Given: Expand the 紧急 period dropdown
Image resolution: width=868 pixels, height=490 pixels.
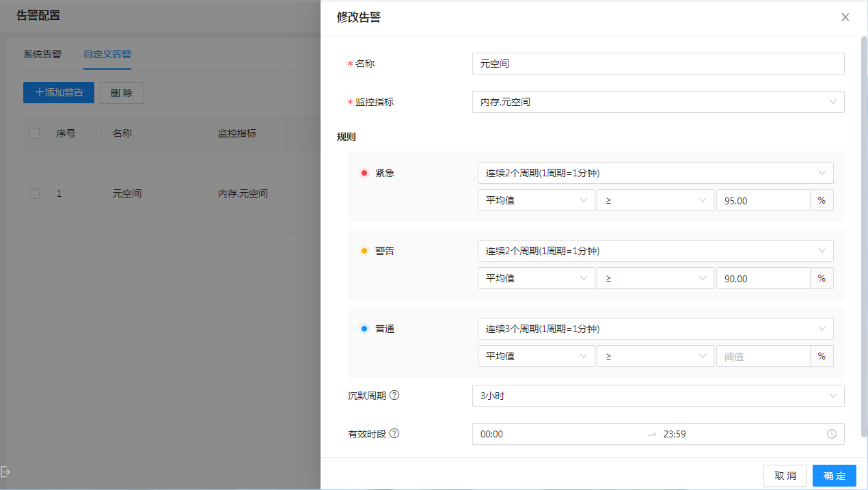Looking at the screenshot, I should coord(655,173).
